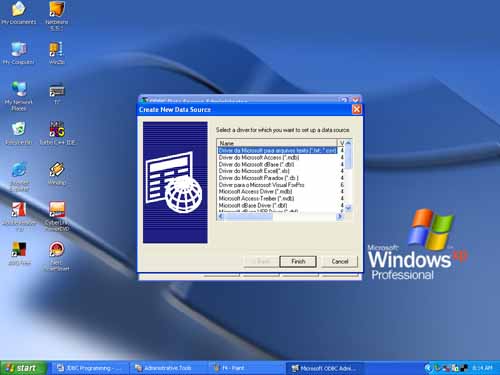Click the system tray clock

click(x=482, y=368)
